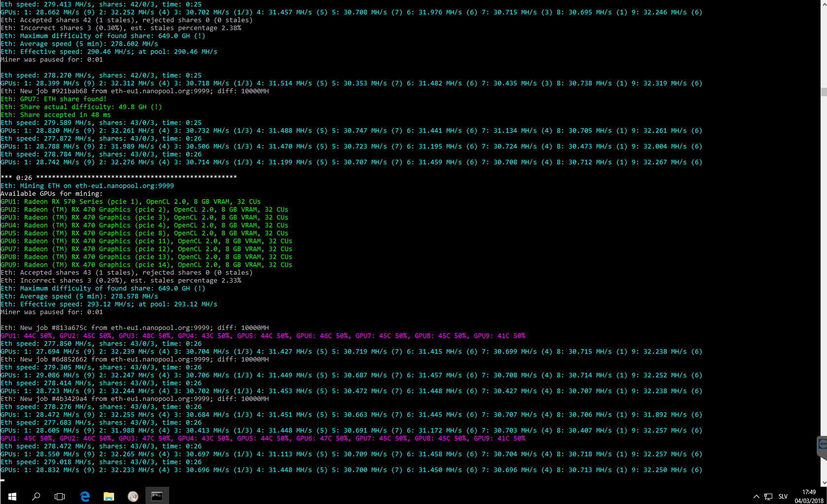Click 'Eth: GPU7: ETH share found!' line

54,99
